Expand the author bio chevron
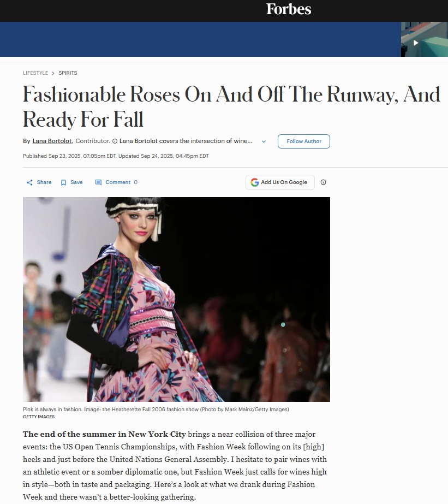 tap(264, 141)
